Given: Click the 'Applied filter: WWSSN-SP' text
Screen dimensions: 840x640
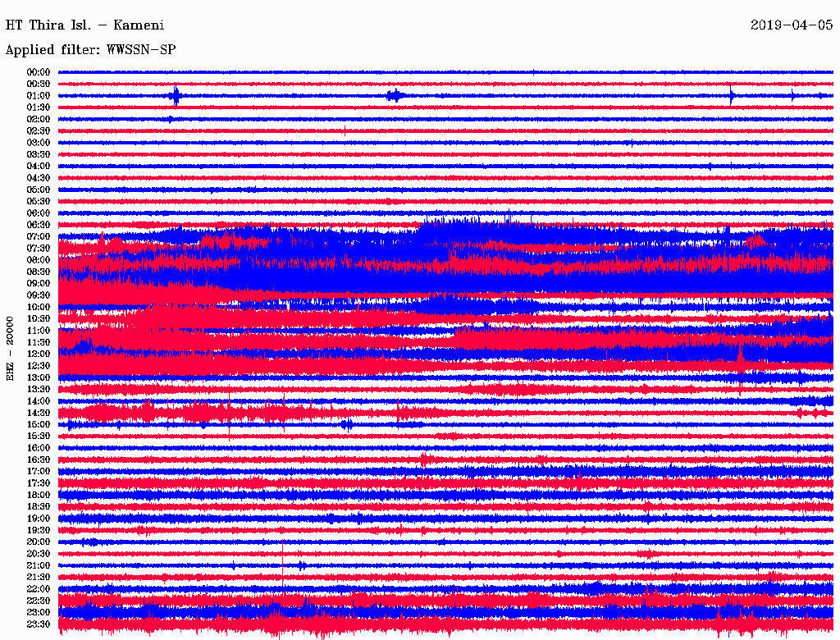Looking at the screenshot, I should (x=90, y=50).
